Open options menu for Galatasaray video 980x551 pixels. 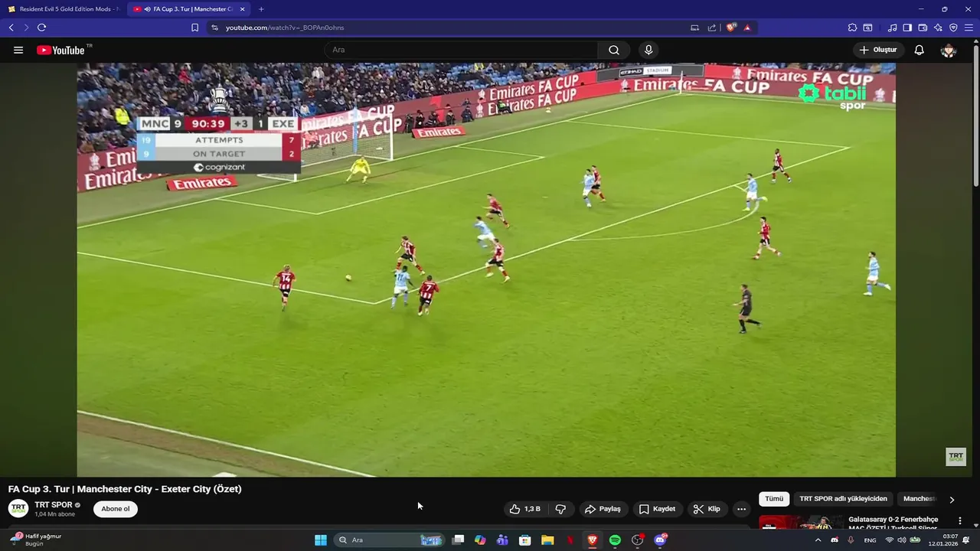[959, 520]
